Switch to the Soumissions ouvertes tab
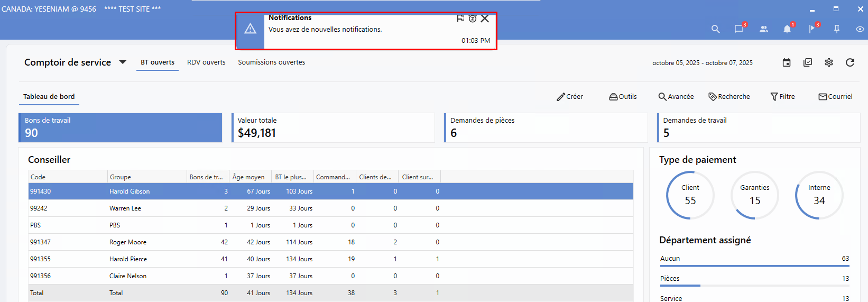868x302 pixels. 271,62
